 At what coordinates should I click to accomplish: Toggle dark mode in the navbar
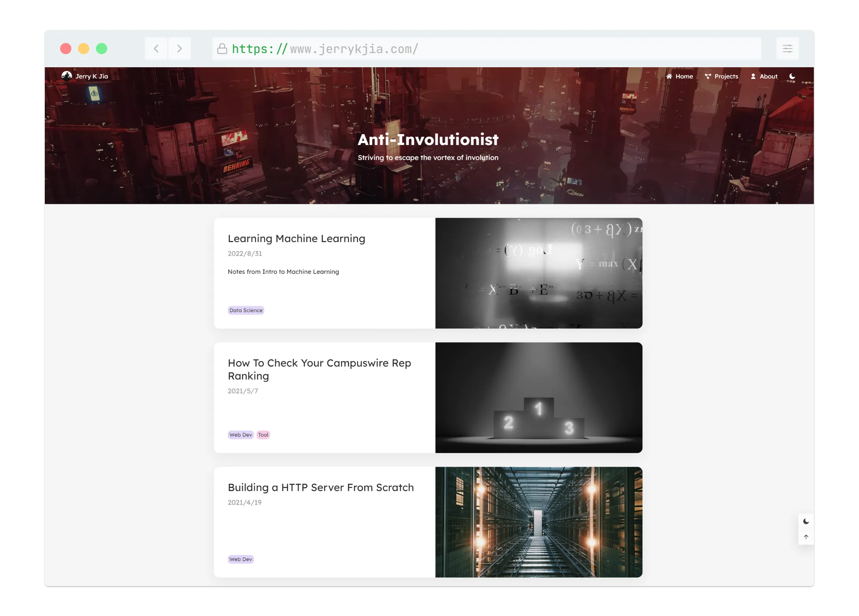[792, 76]
